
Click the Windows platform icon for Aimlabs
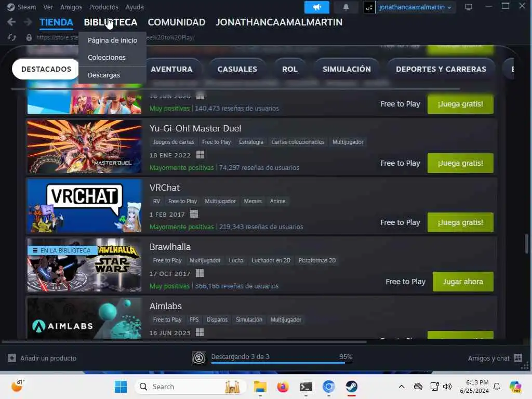(x=200, y=332)
